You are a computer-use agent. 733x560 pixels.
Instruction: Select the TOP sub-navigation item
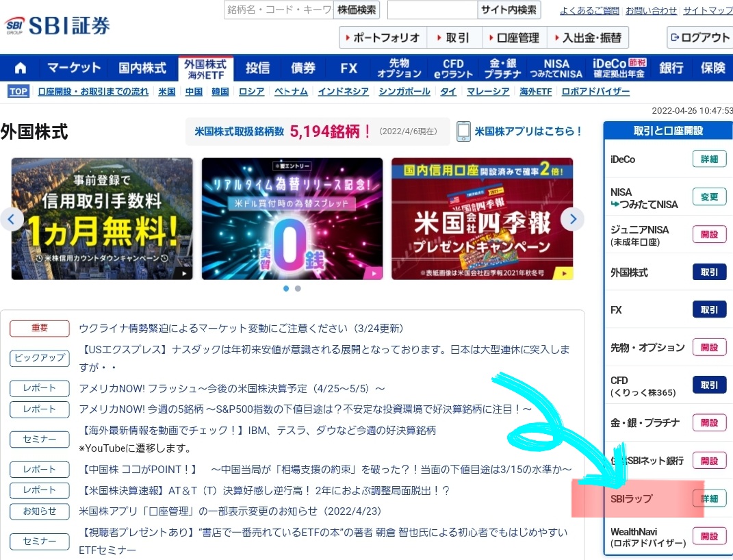point(18,92)
